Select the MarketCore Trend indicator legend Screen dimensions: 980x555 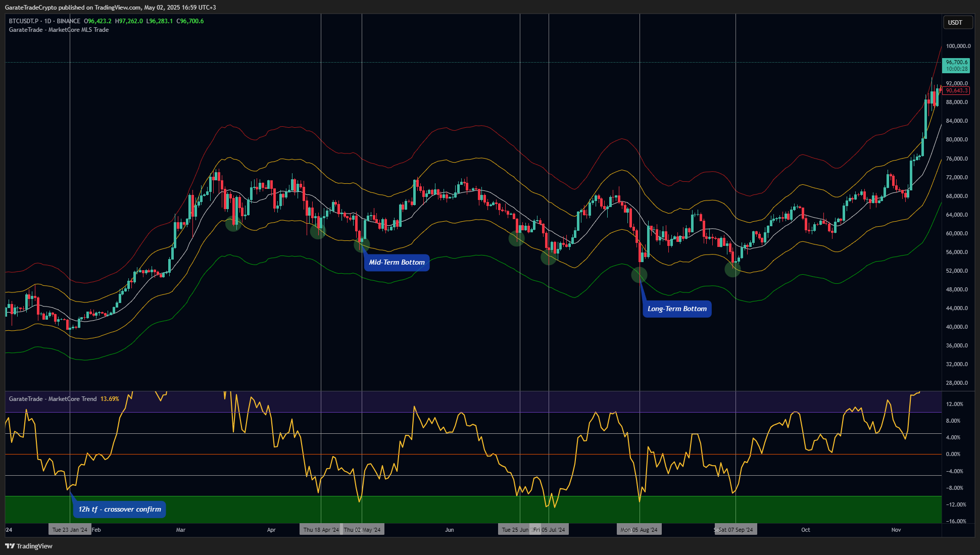[x=53, y=399]
